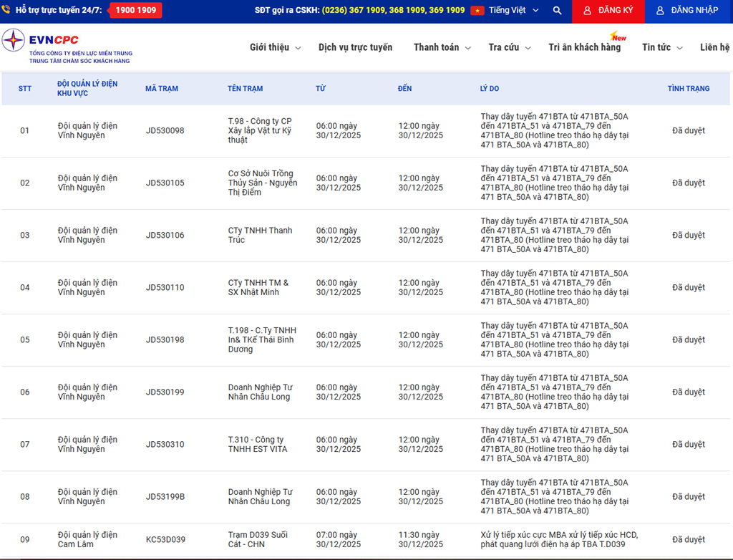Viewport: 733px width, 560px height.
Task: Click the phone icon beside the 24/7 support text
Action: 6,11
